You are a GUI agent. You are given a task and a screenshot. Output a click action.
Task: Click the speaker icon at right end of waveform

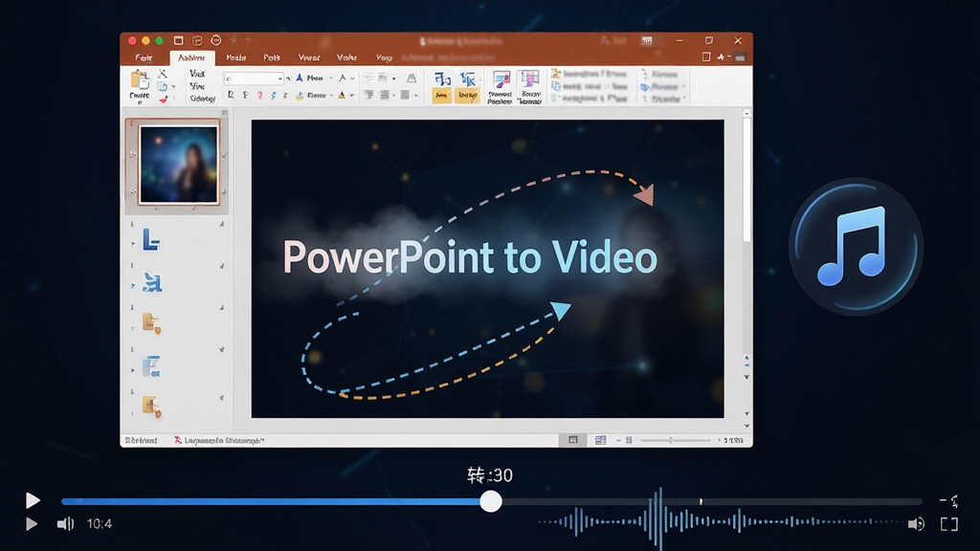(916, 524)
